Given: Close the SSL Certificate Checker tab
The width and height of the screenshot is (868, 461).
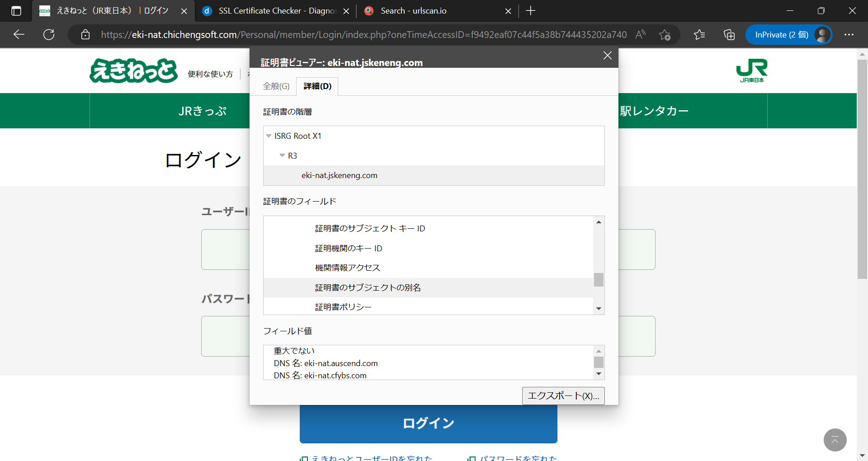Looking at the screenshot, I should click(x=346, y=11).
